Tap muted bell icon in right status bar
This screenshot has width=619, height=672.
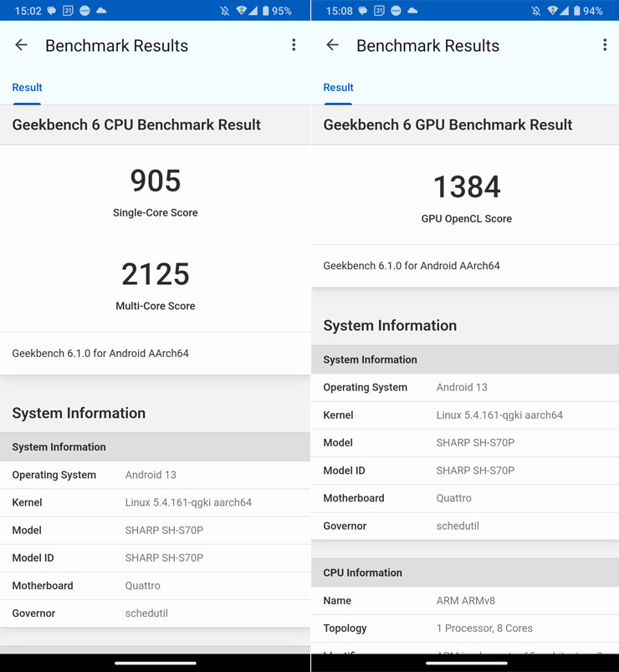(536, 11)
